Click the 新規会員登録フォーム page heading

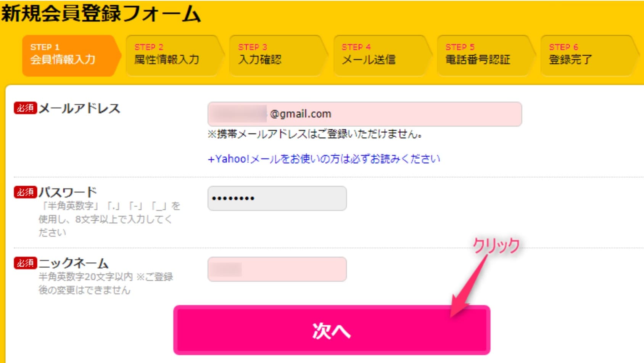[x=101, y=14]
